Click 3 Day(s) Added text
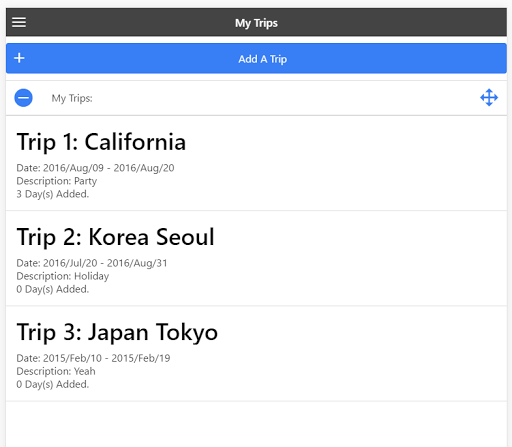This screenshot has height=447, width=512. tap(53, 194)
